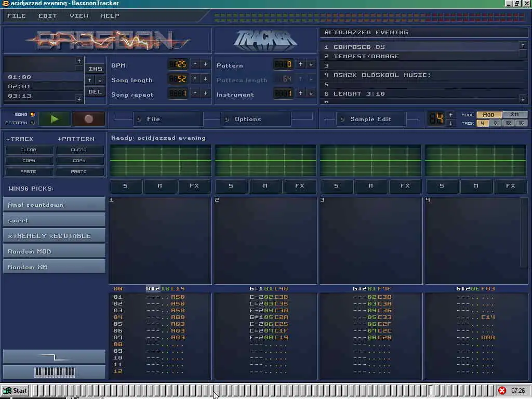Clear the current pattern

click(79, 150)
